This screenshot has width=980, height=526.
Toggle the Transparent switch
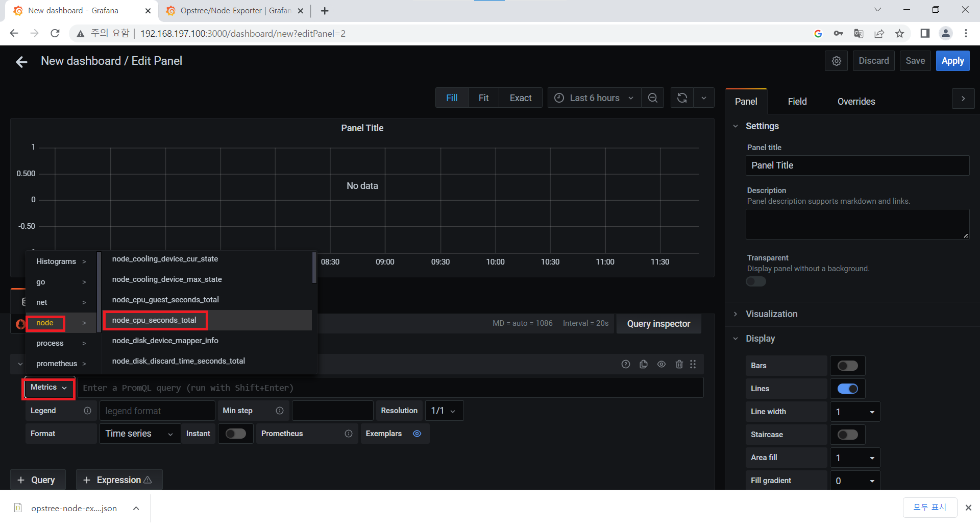(x=756, y=281)
